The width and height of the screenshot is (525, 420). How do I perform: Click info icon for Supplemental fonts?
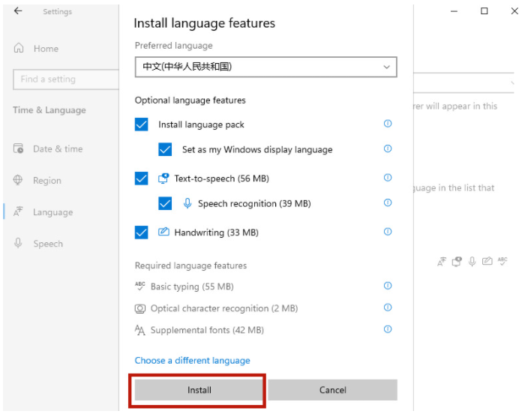(388, 329)
